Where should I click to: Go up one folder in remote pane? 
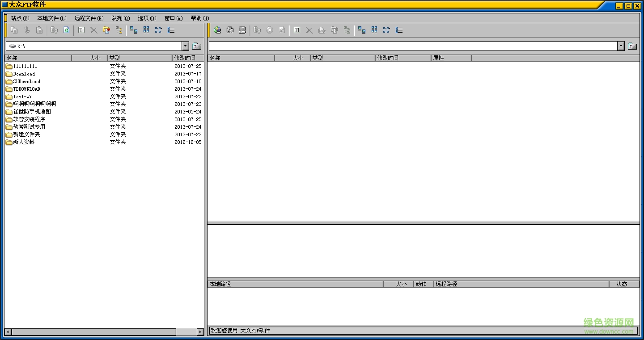(632, 46)
